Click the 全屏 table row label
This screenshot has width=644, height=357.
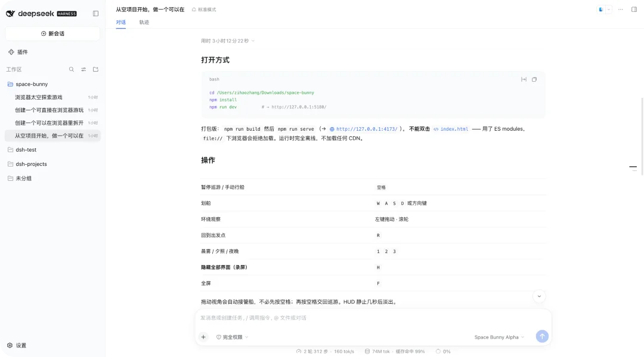pos(206,284)
